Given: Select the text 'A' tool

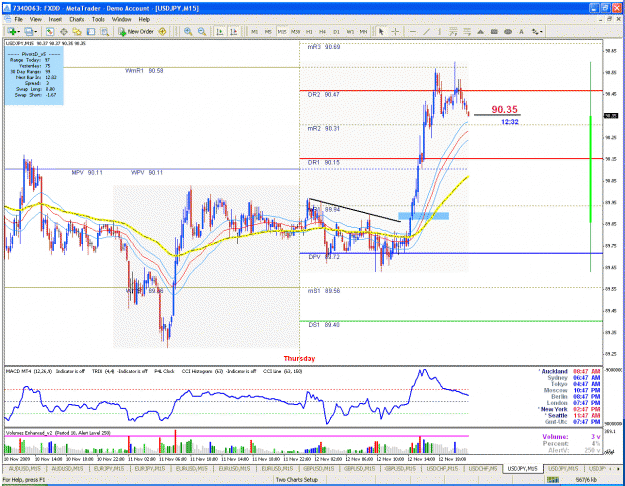Looking at the screenshot, I should [521, 31].
